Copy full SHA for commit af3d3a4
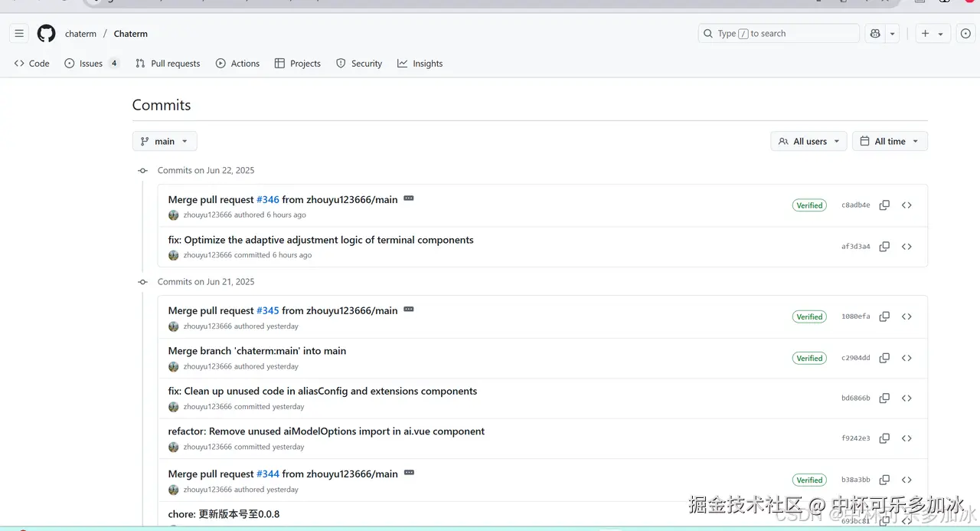Image resolution: width=980 pixels, height=531 pixels. [x=884, y=247]
